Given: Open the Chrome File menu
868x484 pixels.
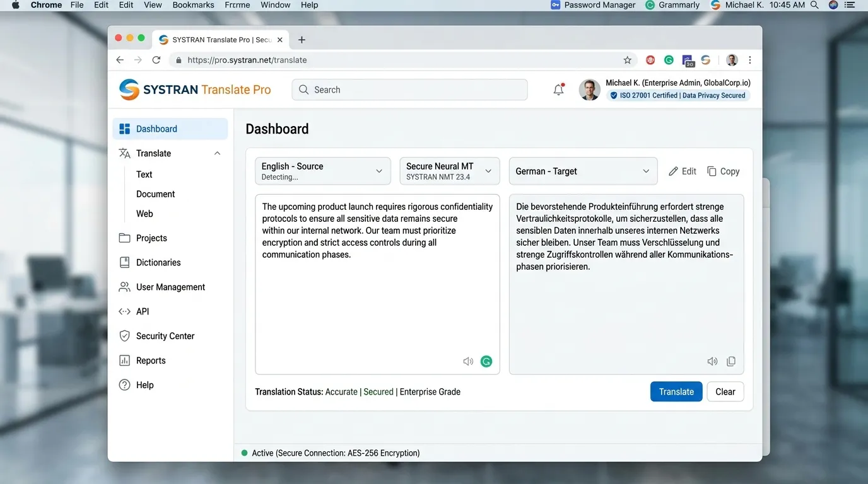Looking at the screenshot, I should tap(77, 5).
